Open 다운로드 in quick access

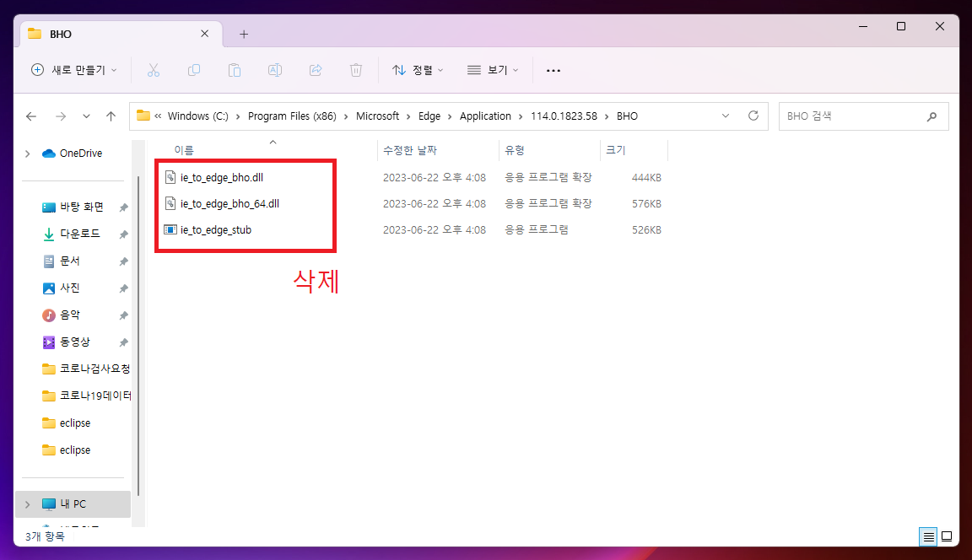(79, 234)
